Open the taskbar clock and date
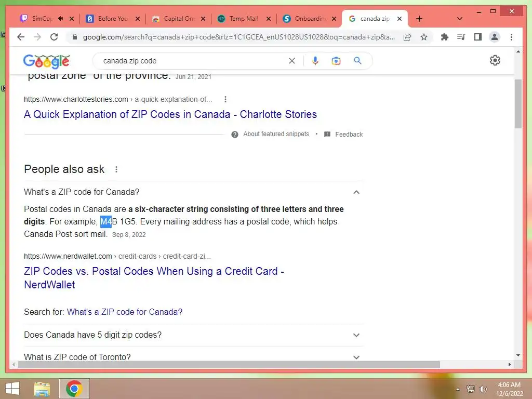This screenshot has width=532, height=399. point(509,389)
